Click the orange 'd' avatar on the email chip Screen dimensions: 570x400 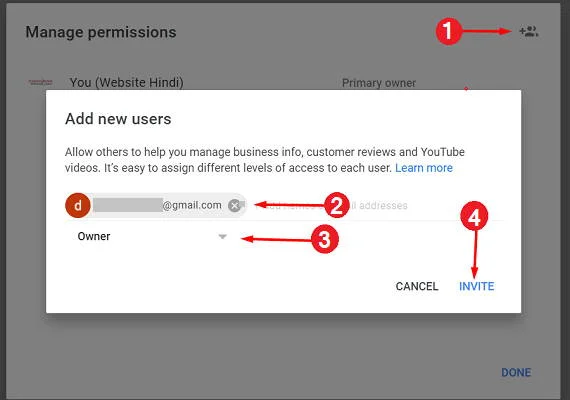[x=78, y=205]
